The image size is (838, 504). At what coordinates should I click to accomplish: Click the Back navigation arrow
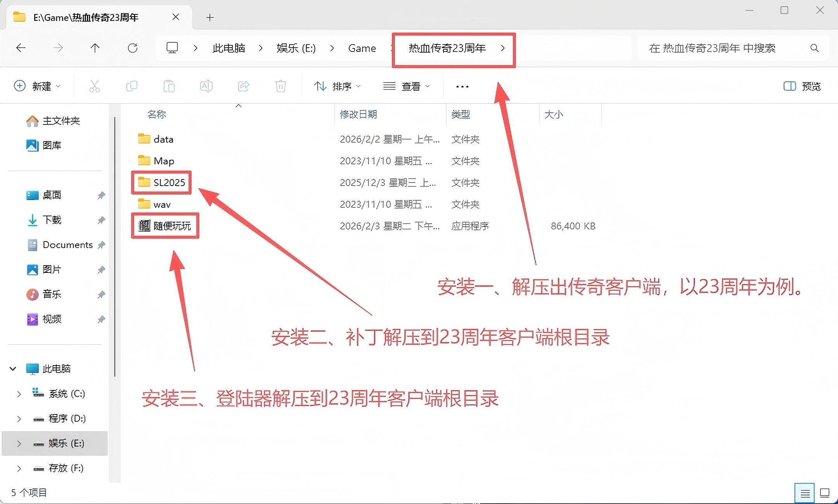click(21, 48)
